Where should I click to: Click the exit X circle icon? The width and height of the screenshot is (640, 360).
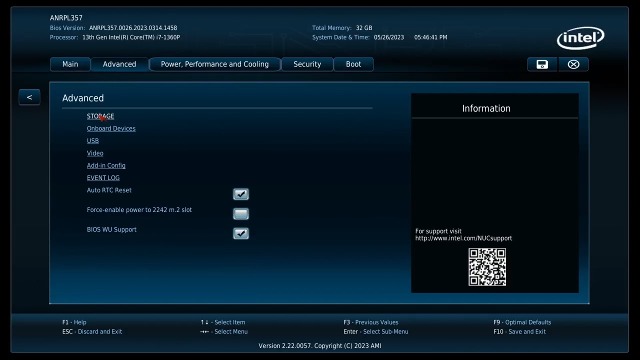tap(573, 64)
